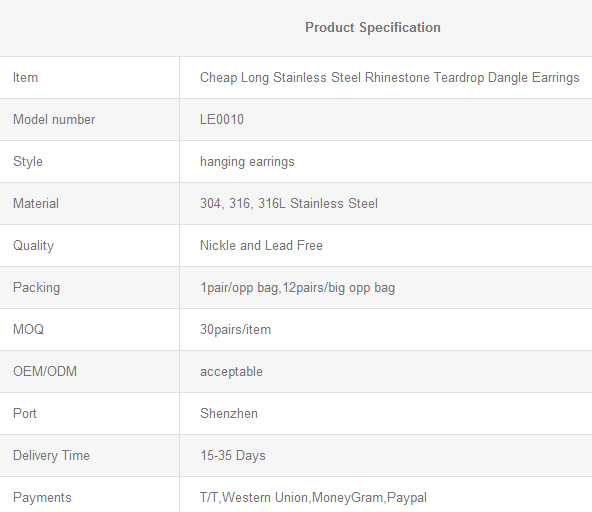Click the Shenzhen port value
The width and height of the screenshot is (592, 512).
(x=229, y=413)
